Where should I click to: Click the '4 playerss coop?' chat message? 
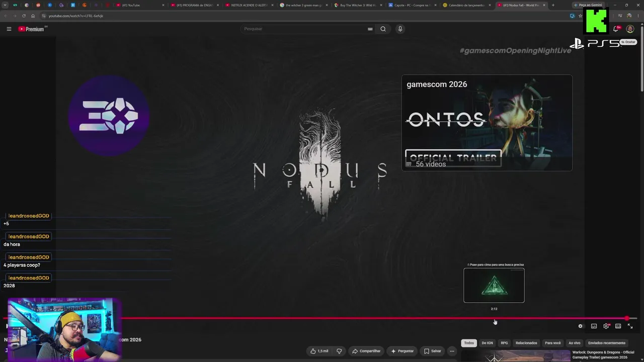pyautogui.click(x=22, y=265)
